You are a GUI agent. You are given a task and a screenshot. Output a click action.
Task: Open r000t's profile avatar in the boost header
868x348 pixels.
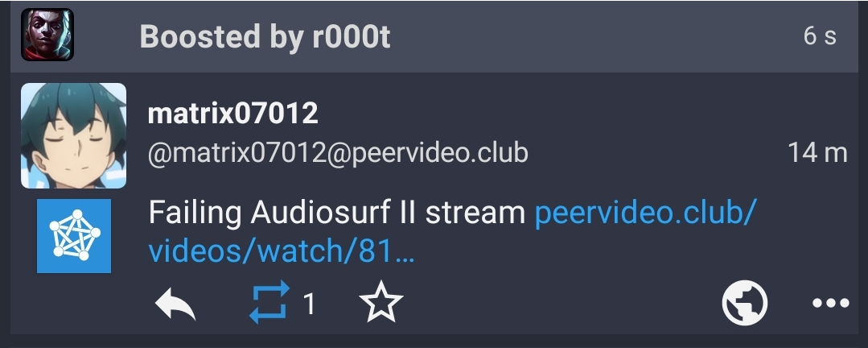coord(47,35)
